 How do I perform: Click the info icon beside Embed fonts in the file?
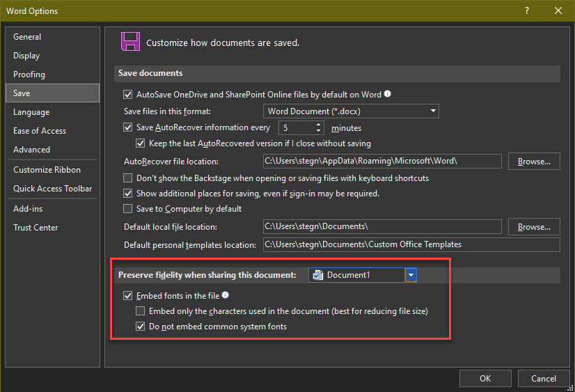coord(225,295)
